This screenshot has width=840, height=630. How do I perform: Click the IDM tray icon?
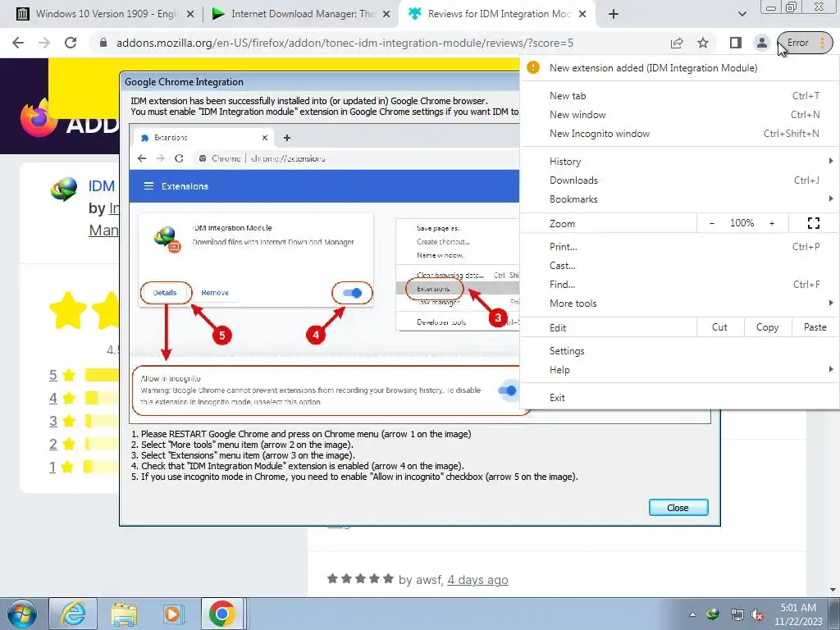pos(713,614)
